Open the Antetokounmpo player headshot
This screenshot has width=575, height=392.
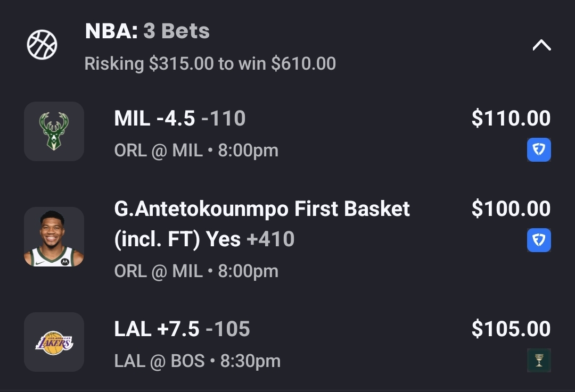click(54, 237)
